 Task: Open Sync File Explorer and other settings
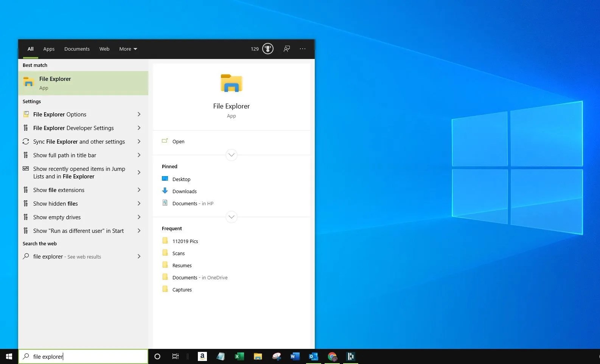tap(83, 141)
